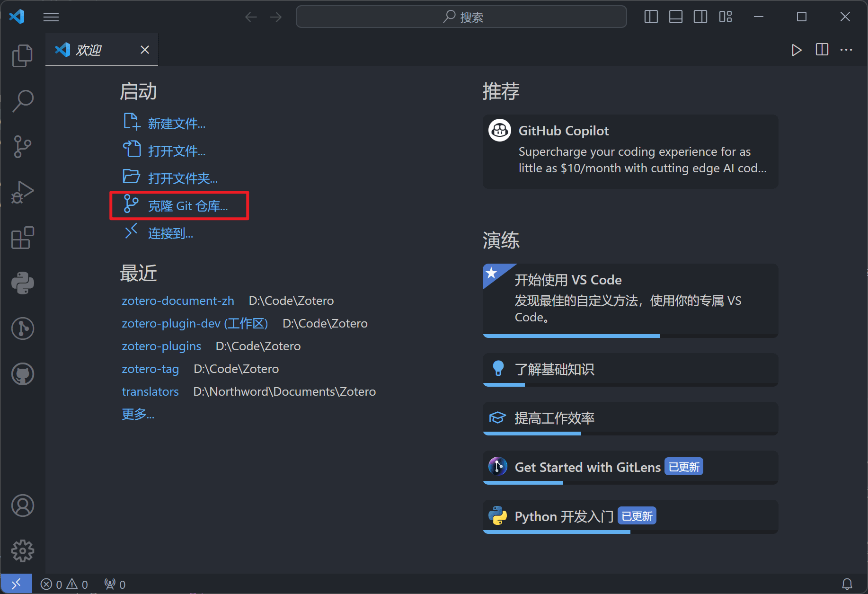
Task: Click the remote icon beside 连接到
Action: 131,231
